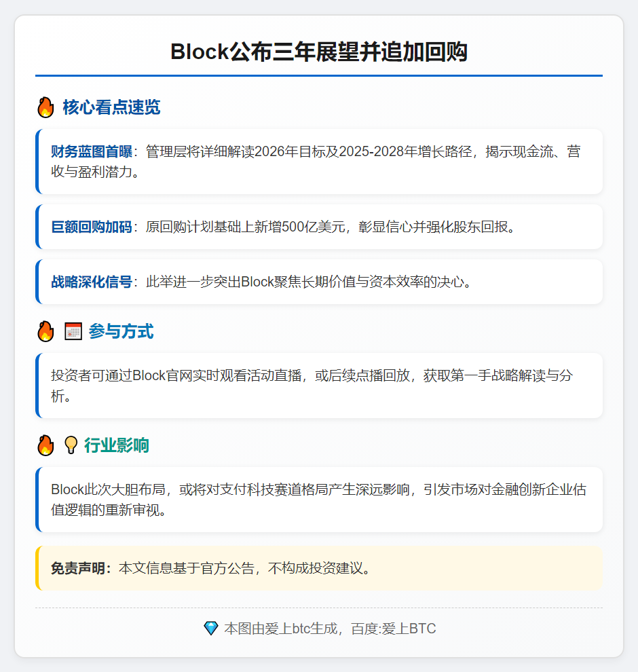638x672 pixels.
Task: Click the dotted separator above the footer
Action: pyautogui.click(x=319, y=607)
